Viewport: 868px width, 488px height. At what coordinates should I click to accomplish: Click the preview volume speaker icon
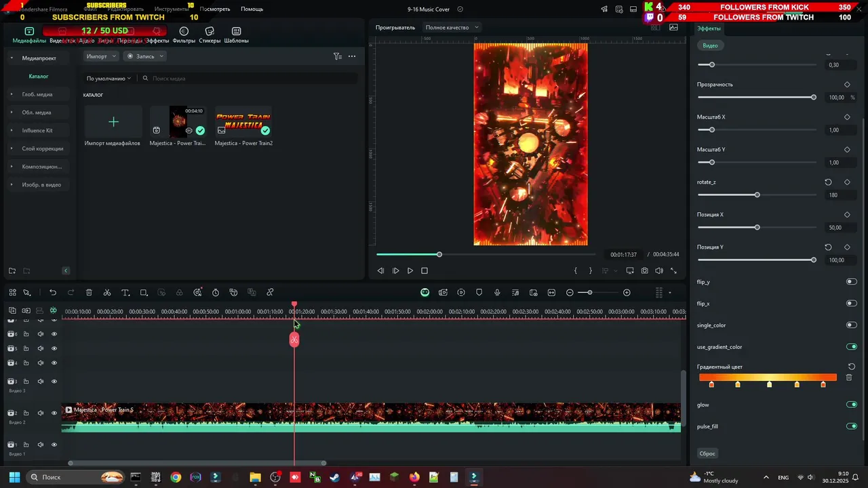658,270
